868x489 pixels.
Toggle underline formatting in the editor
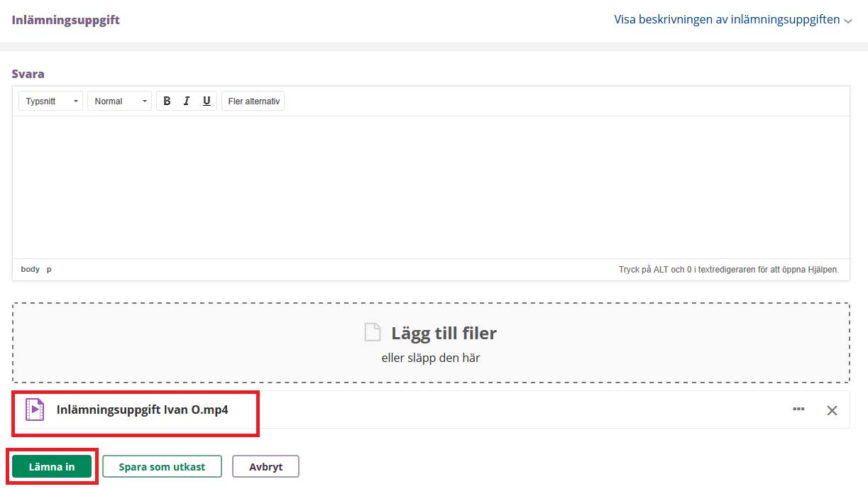tap(207, 101)
